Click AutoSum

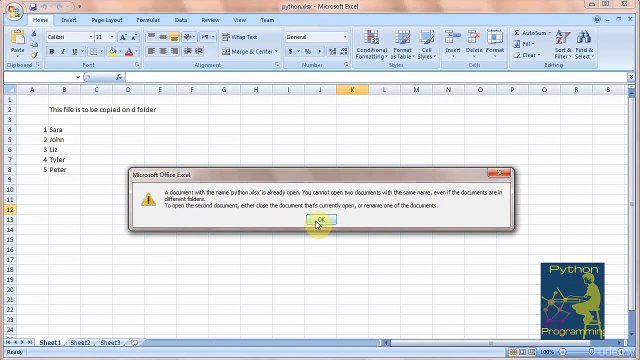[530, 33]
